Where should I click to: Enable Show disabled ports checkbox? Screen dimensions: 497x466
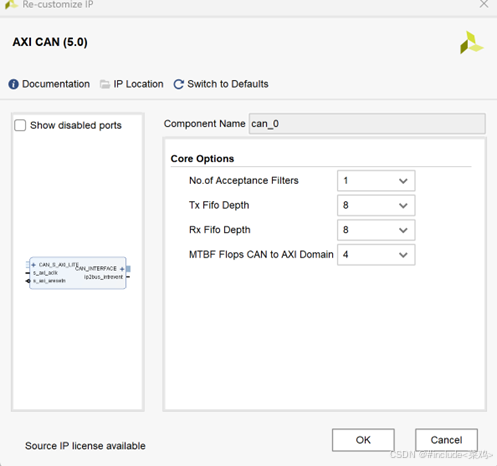coord(20,125)
